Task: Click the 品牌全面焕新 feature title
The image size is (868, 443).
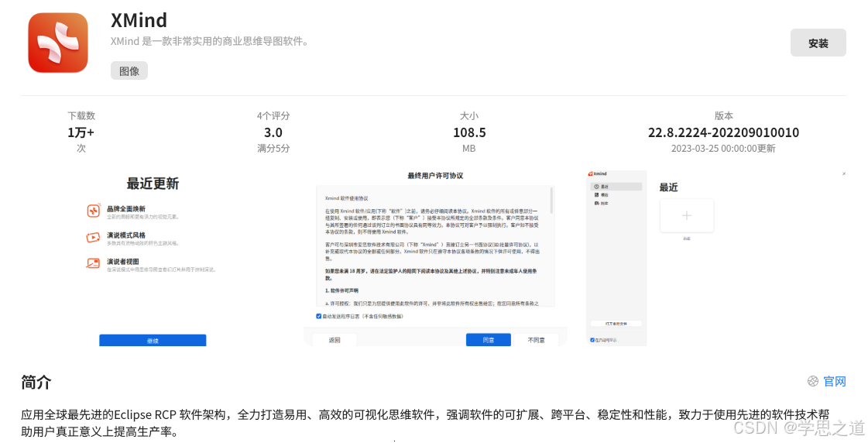Action: [126, 209]
